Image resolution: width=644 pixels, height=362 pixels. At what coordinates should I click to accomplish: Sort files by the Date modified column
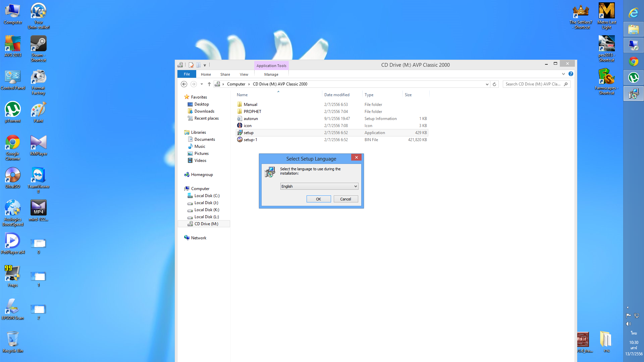tap(337, 95)
